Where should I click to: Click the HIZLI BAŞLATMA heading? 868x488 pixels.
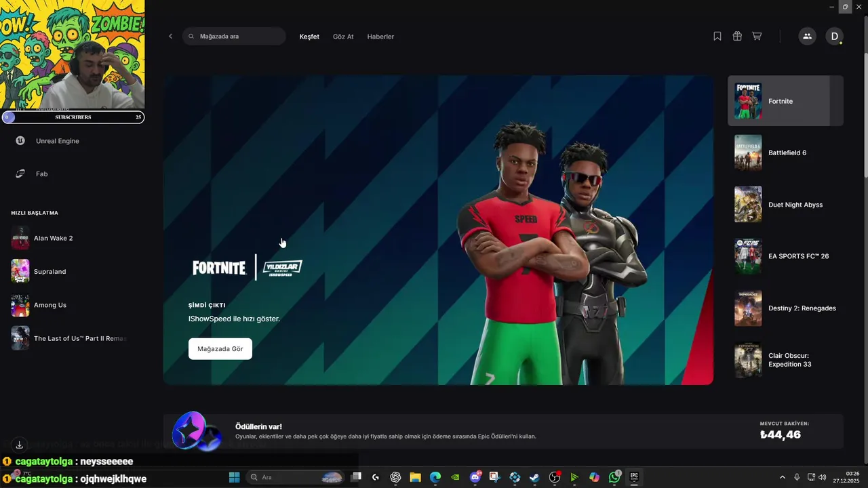(x=35, y=213)
